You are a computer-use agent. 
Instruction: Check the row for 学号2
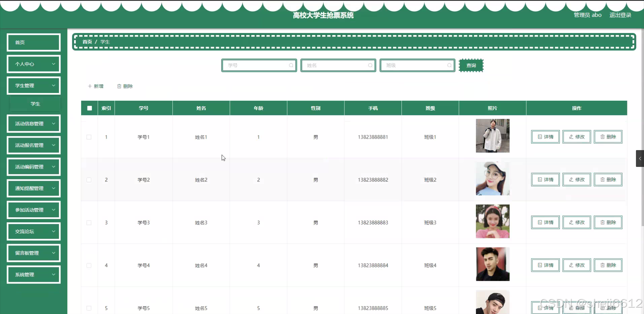click(x=89, y=180)
